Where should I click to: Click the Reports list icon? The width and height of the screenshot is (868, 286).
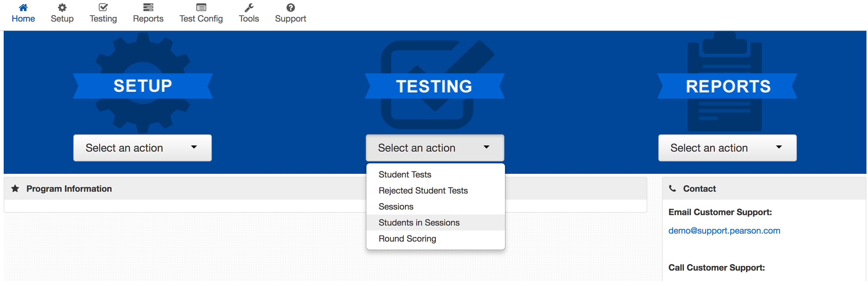click(x=148, y=7)
